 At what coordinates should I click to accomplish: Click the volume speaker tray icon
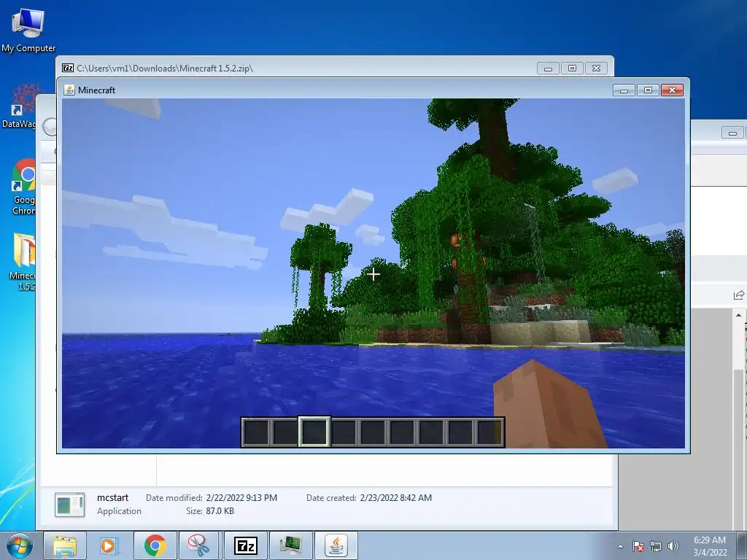pyautogui.click(x=673, y=546)
